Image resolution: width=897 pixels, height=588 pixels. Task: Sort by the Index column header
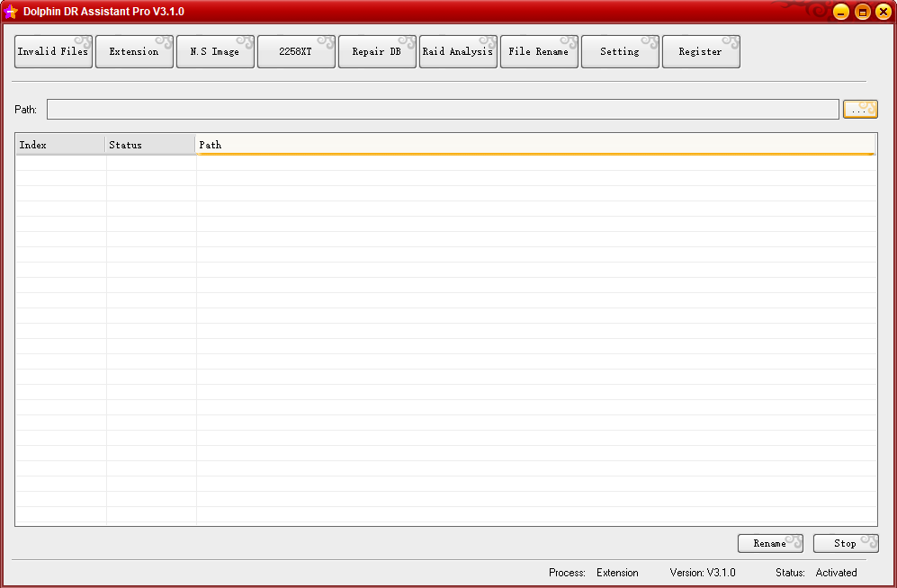tap(59, 145)
